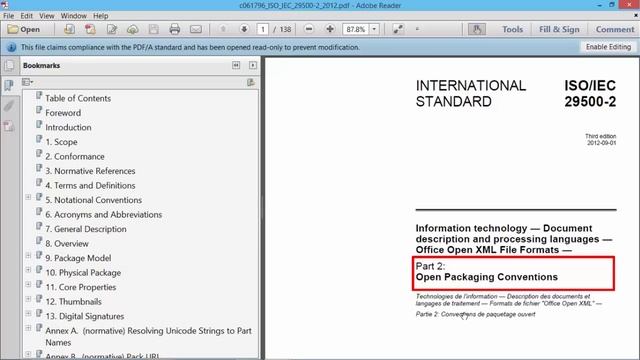Expand the 12. Thumbnails bookmark
The image size is (640, 360).
[28, 299]
